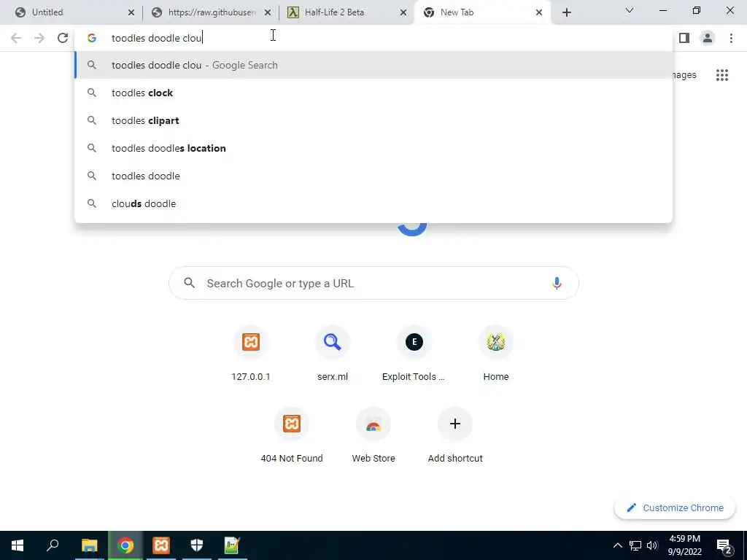Open the serx.ml shortcut
This screenshot has height=560, width=747.
tap(333, 354)
